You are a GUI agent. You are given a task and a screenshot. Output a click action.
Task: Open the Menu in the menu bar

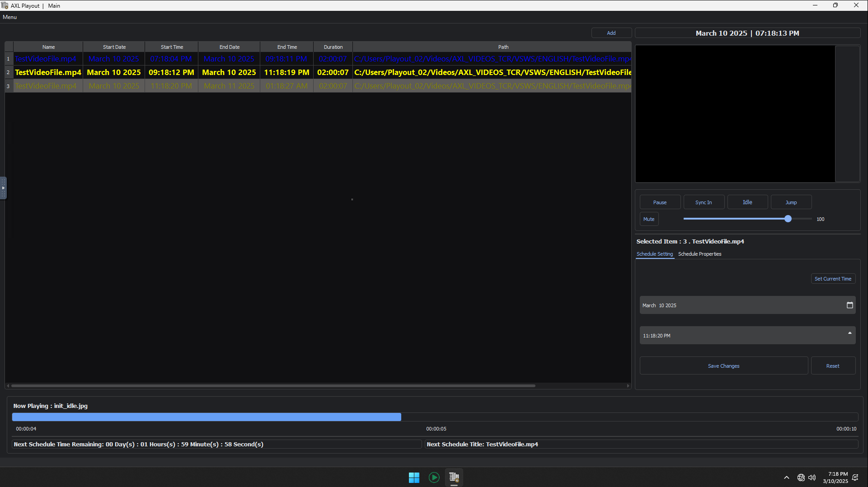pyautogui.click(x=9, y=17)
